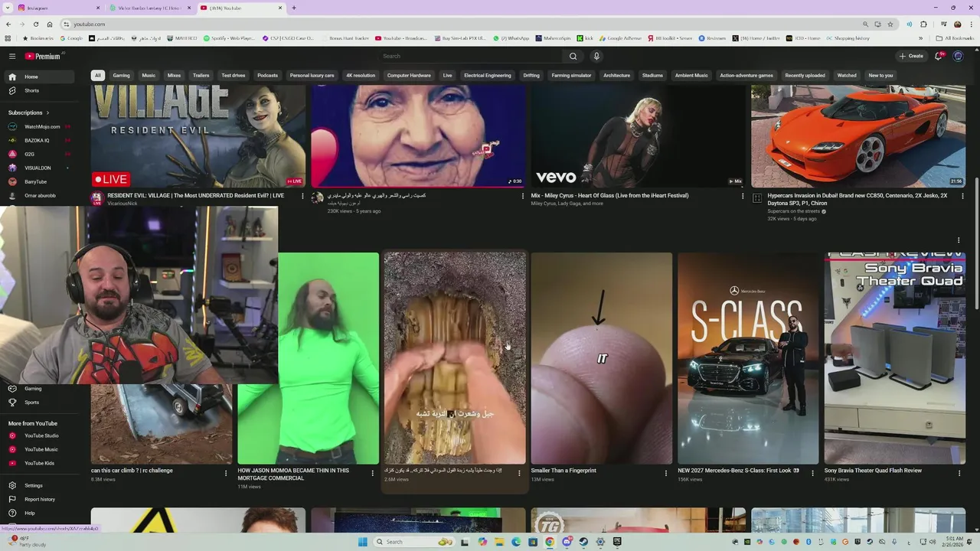Open more options for the Shorts shelf
Screen dimensions: 980x551
coord(959,240)
